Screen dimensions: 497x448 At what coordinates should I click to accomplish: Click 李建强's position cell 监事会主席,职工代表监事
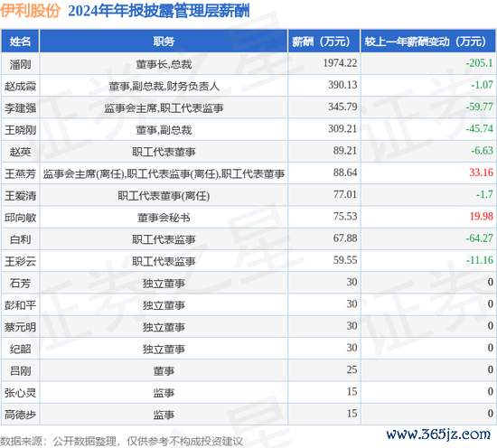164,108
